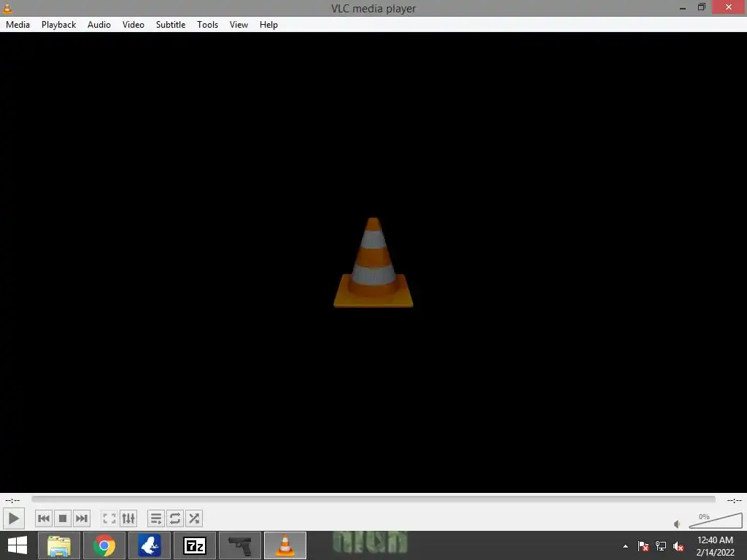This screenshot has height=560, width=747.
Task: Open the Video menu
Action: coord(133,25)
